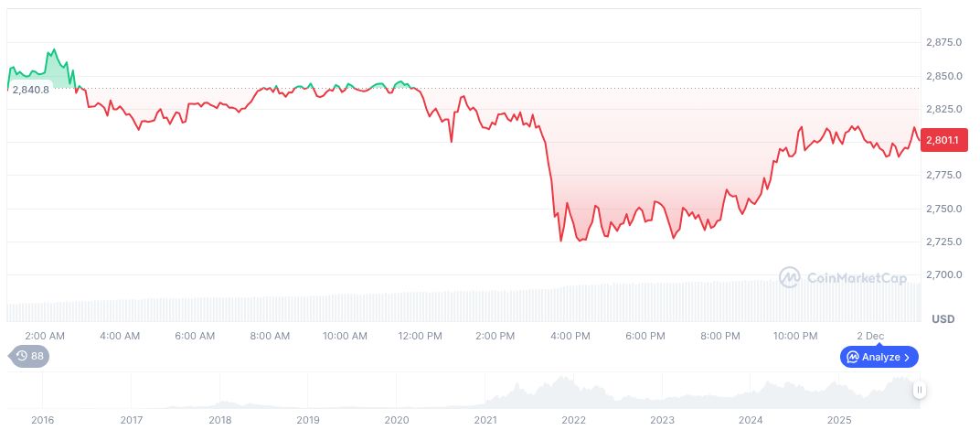Select 2021 on the overview timeline

[x=485, y=420]
